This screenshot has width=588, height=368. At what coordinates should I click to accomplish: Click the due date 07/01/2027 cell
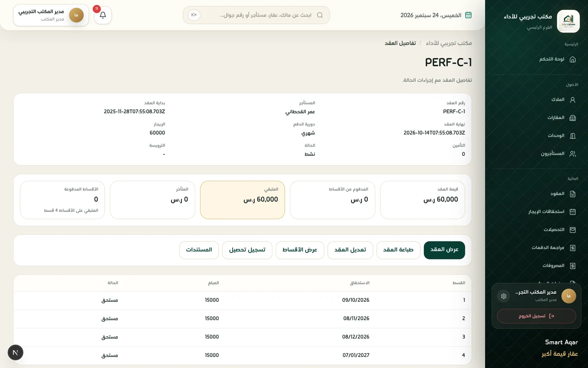click(x=356, y=355)
